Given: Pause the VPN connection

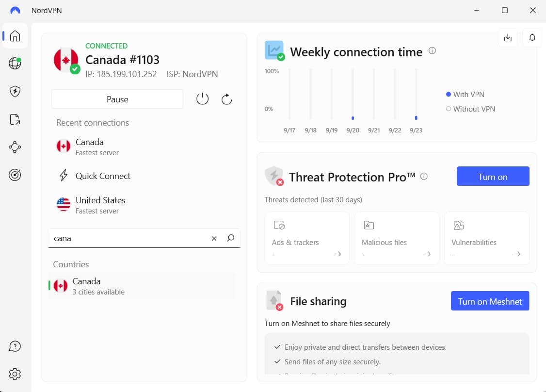Looking at the screenshot, I should tap(117, 99).
